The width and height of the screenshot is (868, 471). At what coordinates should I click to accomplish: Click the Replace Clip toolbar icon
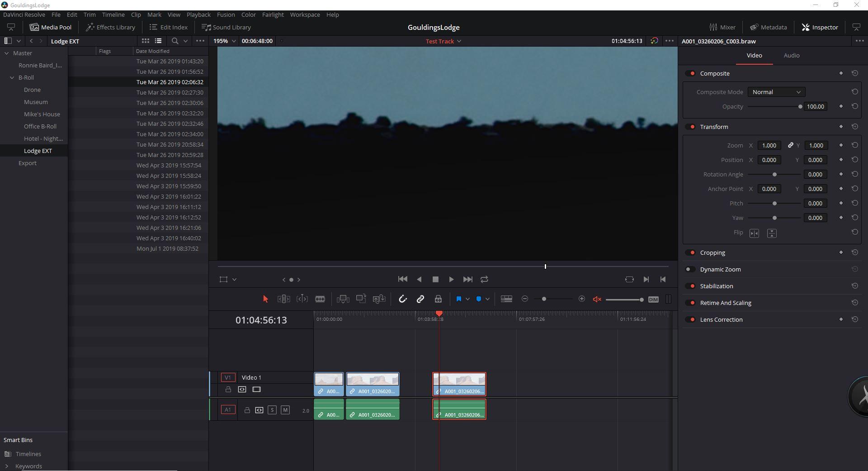click(379, 299)
